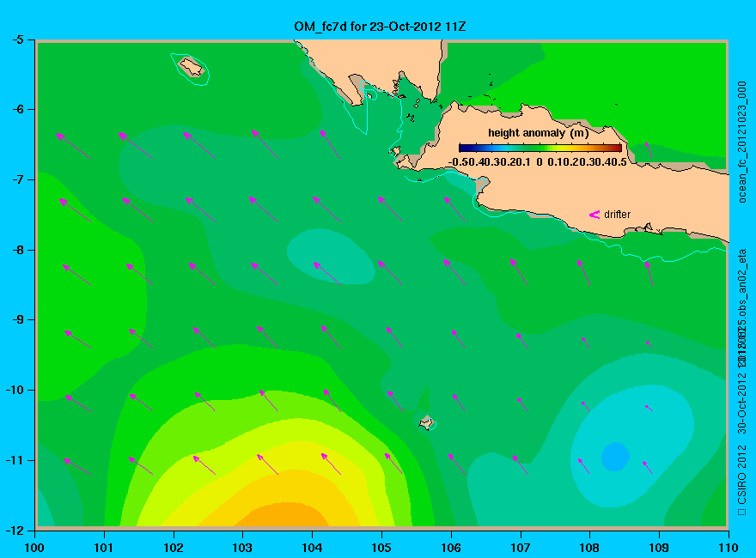The height and width of the screenshot is (558, 756).
Task: Click the small blue low-anomaly circle near 108E
Action: click(615, 457)
